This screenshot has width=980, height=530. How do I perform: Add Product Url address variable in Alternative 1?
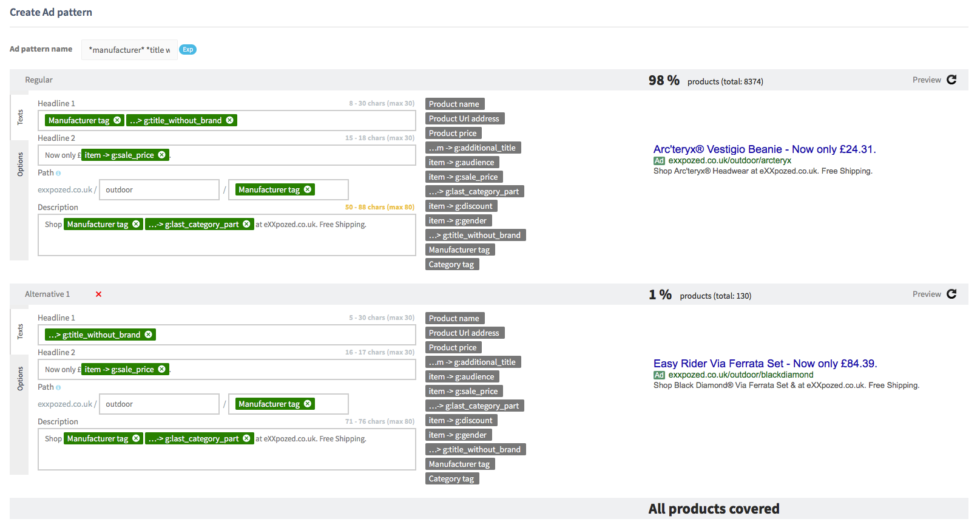pyautogui.click(x=464, y=333)
